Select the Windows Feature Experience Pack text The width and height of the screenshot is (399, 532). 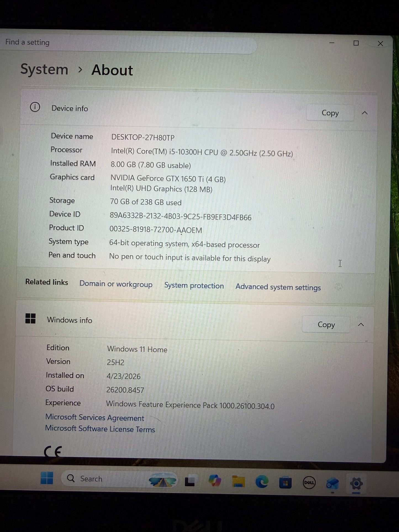[190, 405]
